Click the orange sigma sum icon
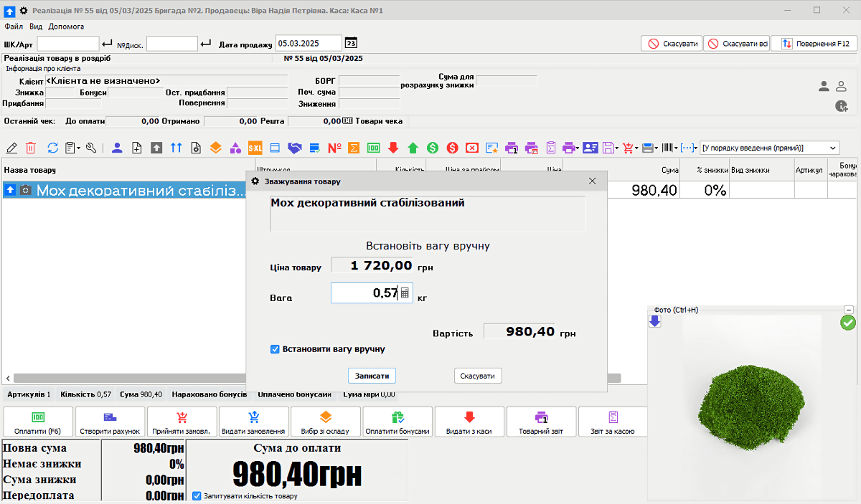Viewport: 861px width, 504px height. [354, 148]
